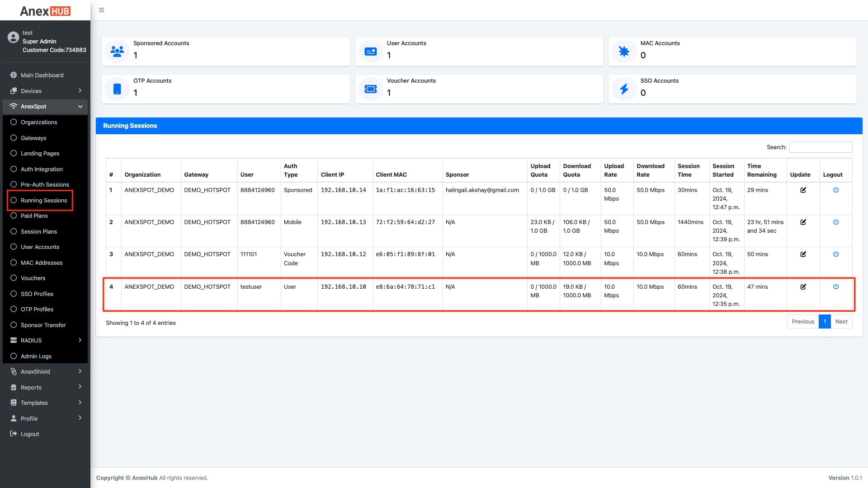Click the OTP Accounts phone icon
This screenshot has width=868, height=488.
(x=117, y=89)
